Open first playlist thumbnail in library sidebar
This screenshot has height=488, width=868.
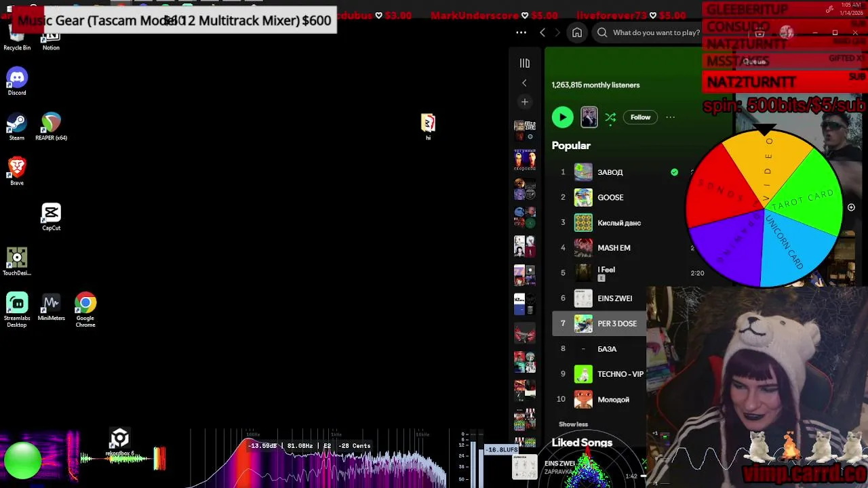[x=524, y=130]
